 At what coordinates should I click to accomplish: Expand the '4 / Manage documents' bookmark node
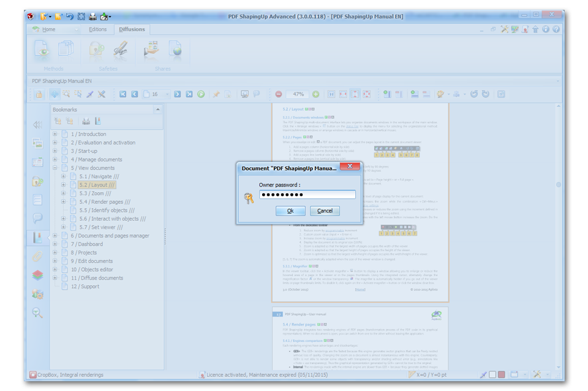(x=55, y=159)
